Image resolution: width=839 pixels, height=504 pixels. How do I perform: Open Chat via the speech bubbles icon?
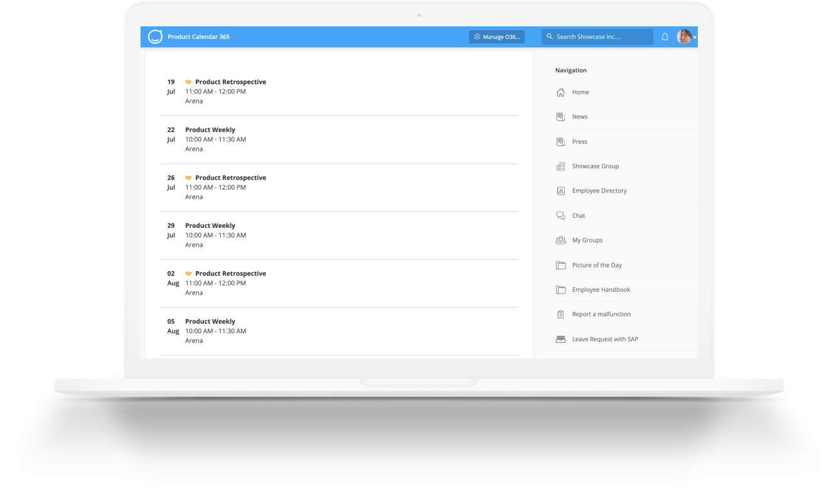pos(560,215)
